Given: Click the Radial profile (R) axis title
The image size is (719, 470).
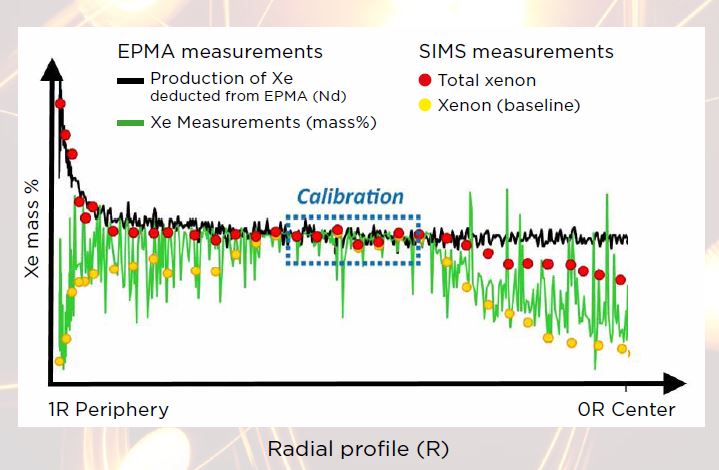Looking at the screenshot, I should coord(351,448).
